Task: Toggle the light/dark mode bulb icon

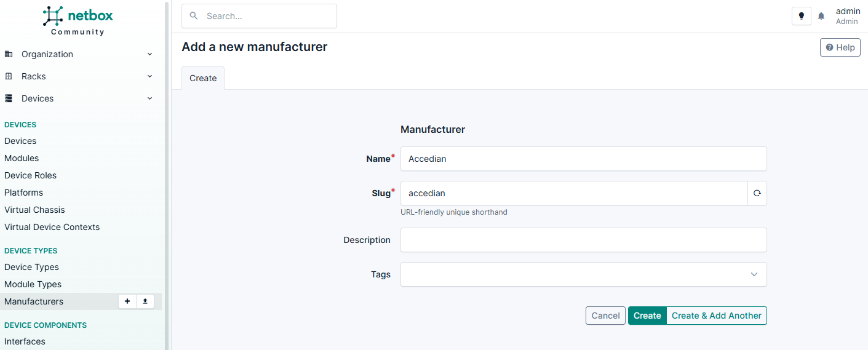Action: click(801, 16)
